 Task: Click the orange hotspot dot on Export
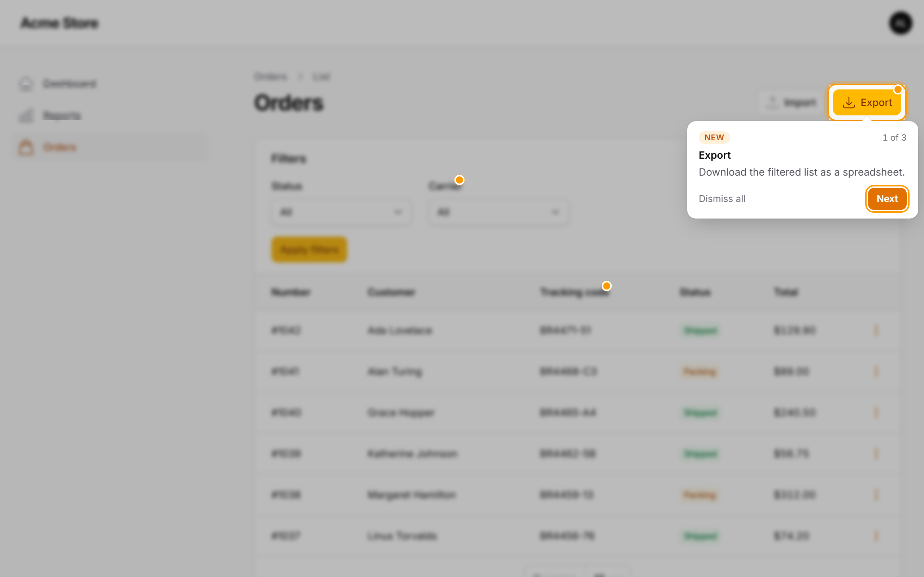(x=898, y=89)
